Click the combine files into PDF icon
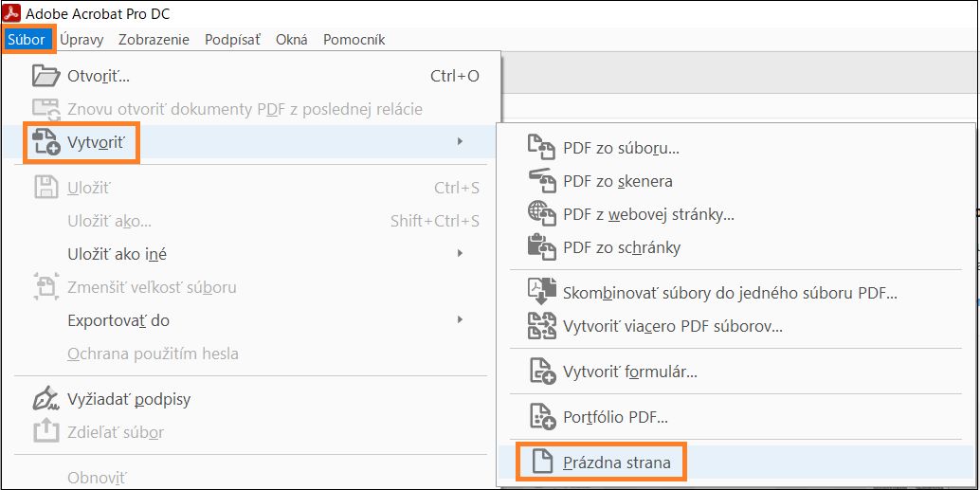 pyautogui.click(x=541, y=293)
